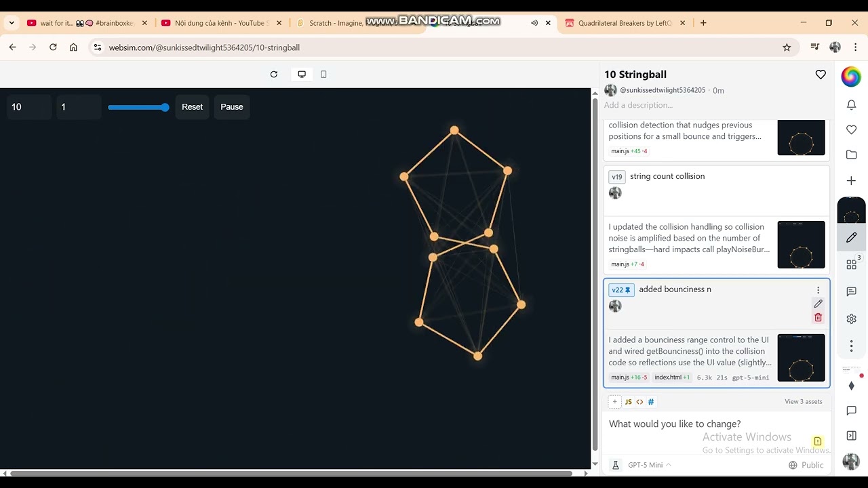Select the JS asset chip
This screenshot has width=868, height=488.
pyautogui.click(x=629, y=402)
